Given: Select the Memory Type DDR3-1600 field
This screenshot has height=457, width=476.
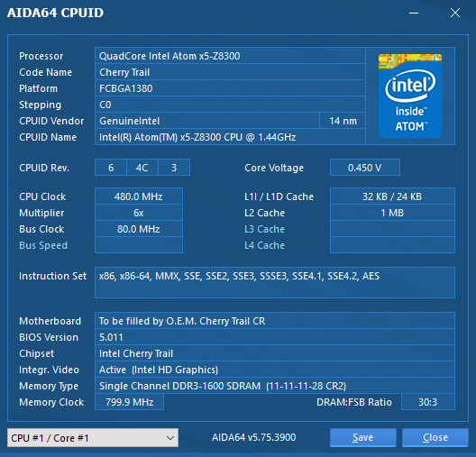Looking at the screenshot, I should coord(275,386).
